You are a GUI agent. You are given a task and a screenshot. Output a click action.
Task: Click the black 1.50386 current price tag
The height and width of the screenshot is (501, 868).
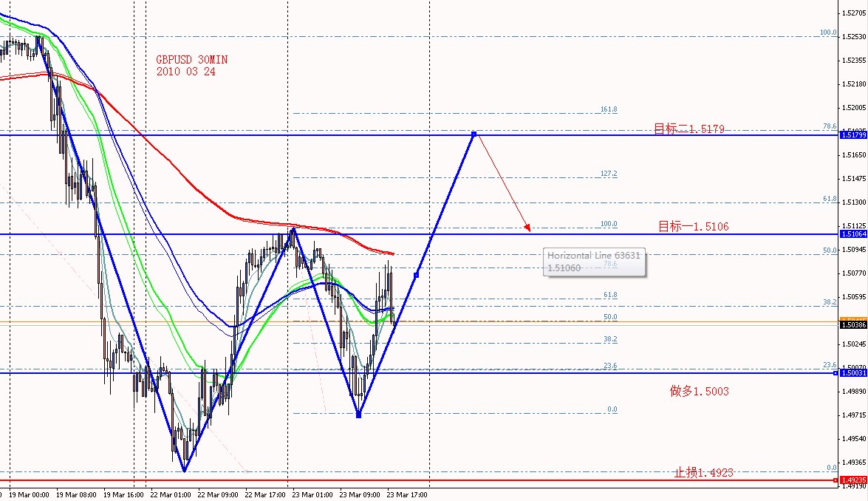pyautogui.click(x=853, y=325)
